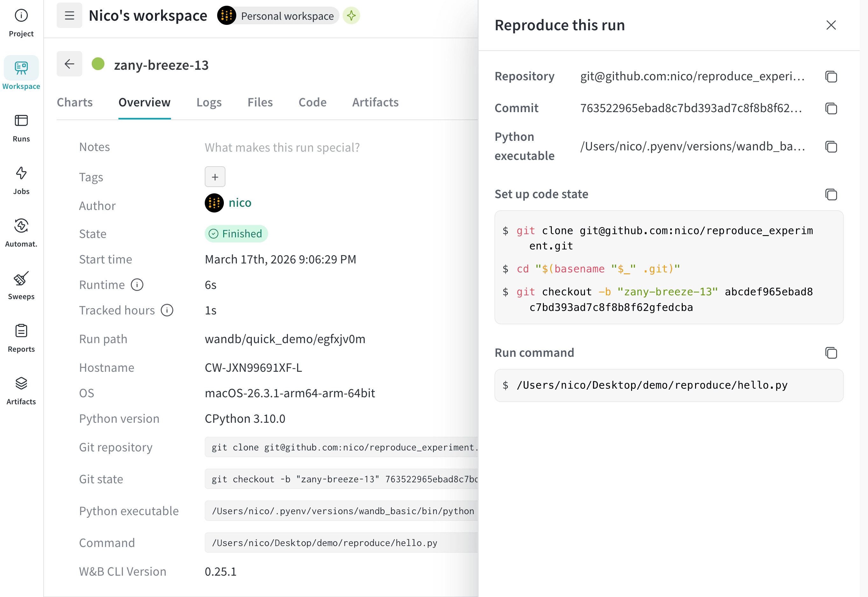The height and width of the screenshot is (597, 868).
Task: Copy the Commit hash
Action: pos(831,109)
